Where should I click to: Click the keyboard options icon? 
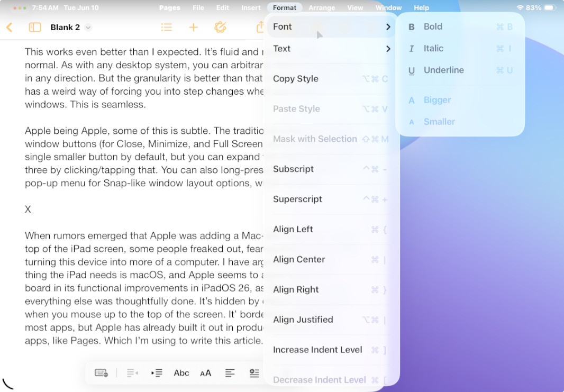(101, 373)
